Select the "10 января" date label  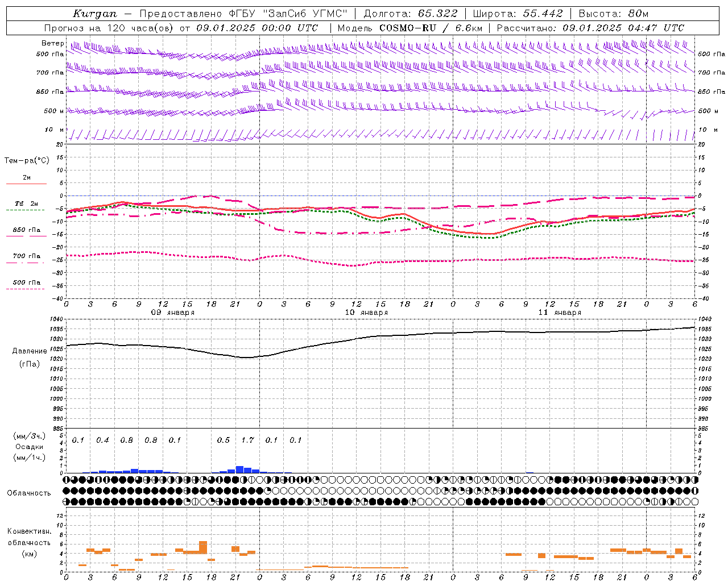pyautogui.click(x=366, y=313)
